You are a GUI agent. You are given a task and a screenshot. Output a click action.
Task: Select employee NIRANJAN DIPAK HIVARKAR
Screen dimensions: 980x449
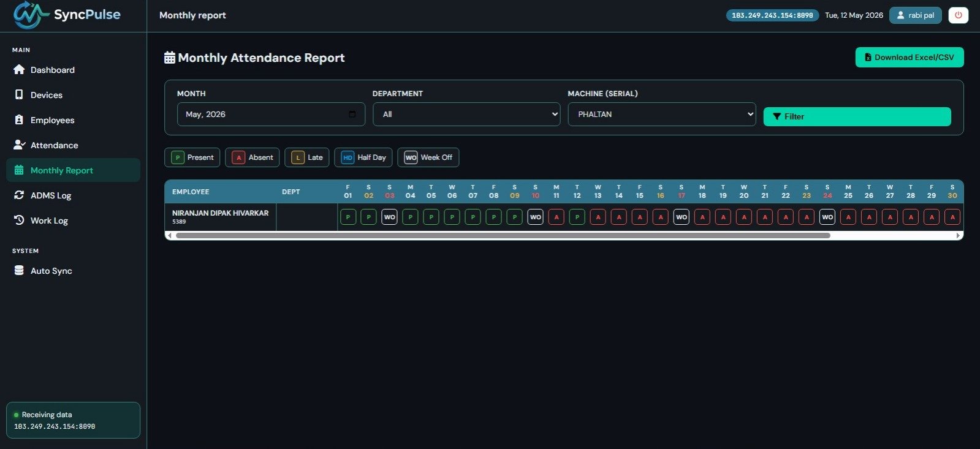pos(220,213)
